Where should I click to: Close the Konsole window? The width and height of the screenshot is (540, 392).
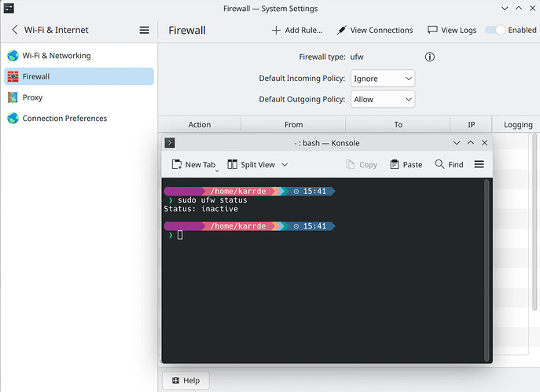click(x=484, y=143)
